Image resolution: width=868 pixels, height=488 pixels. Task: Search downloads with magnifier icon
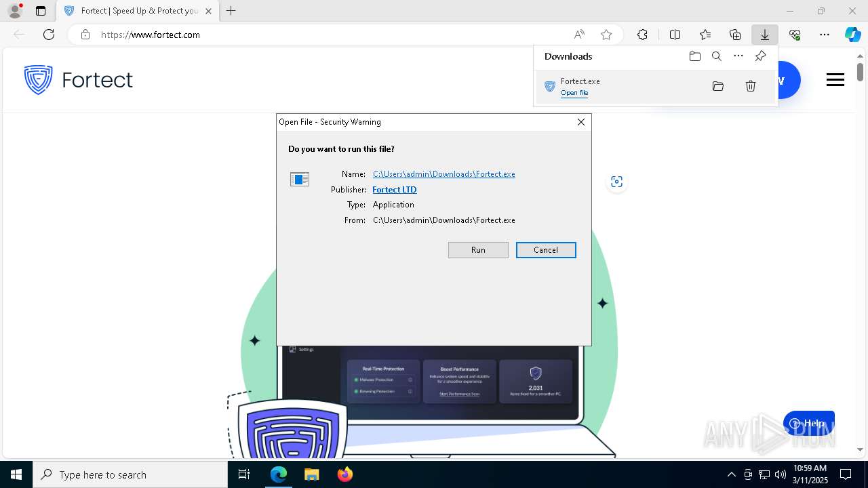point(717,56)
